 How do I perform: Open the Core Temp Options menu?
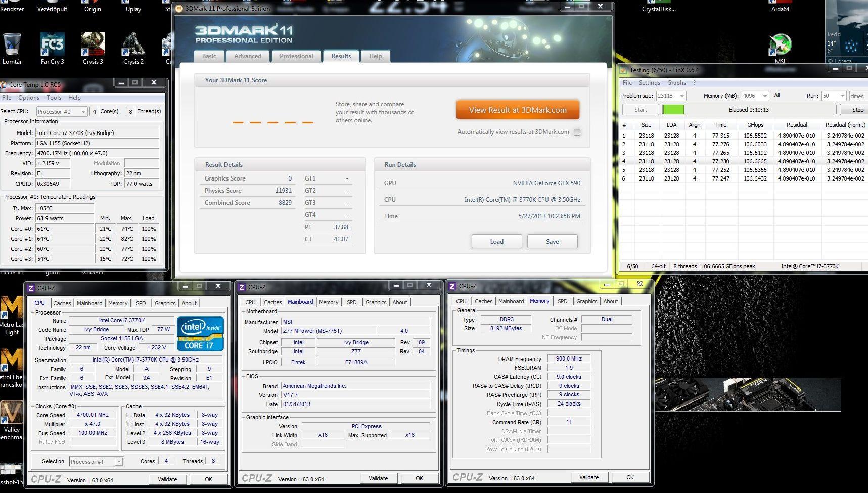[29, 98]
